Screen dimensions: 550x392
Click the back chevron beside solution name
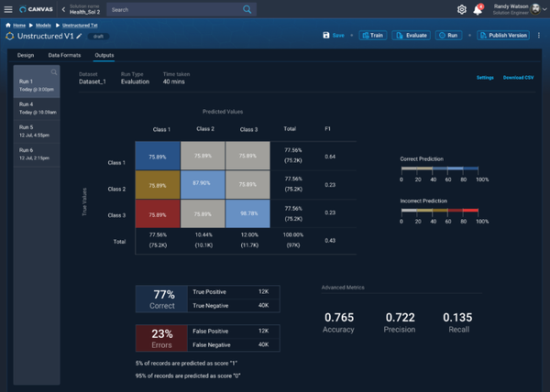63,10
